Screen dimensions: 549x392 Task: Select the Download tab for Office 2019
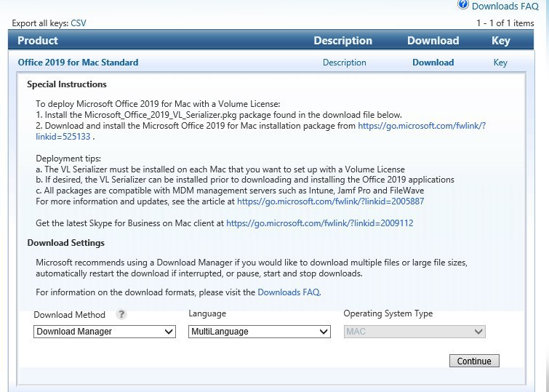coord(433,63)
